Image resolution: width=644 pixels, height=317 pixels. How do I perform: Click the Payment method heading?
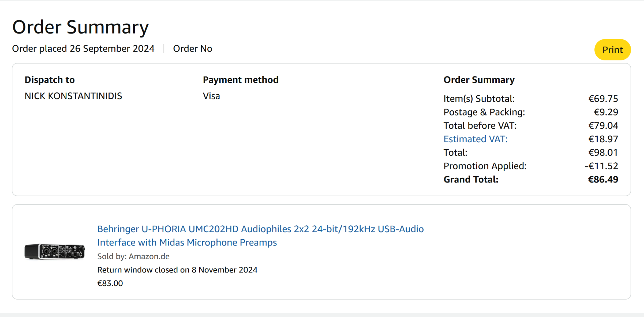(x=240, y=80)
